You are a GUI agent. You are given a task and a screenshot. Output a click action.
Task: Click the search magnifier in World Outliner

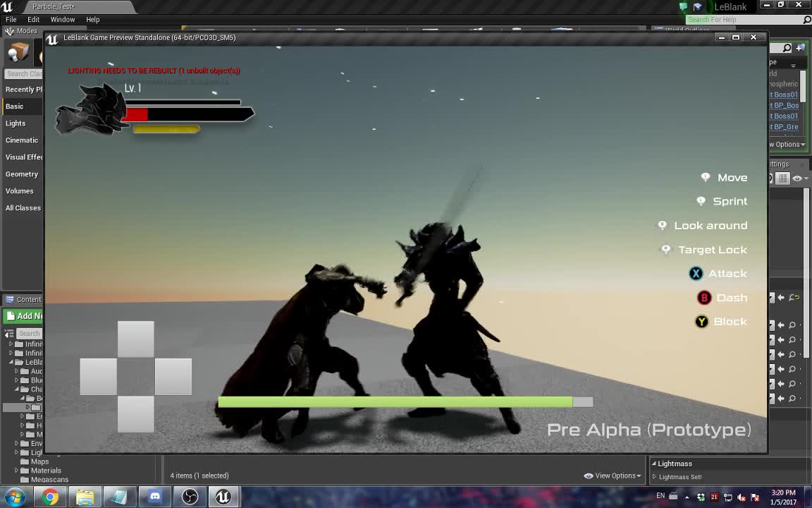pyautogui.click(x=788, y=47)
